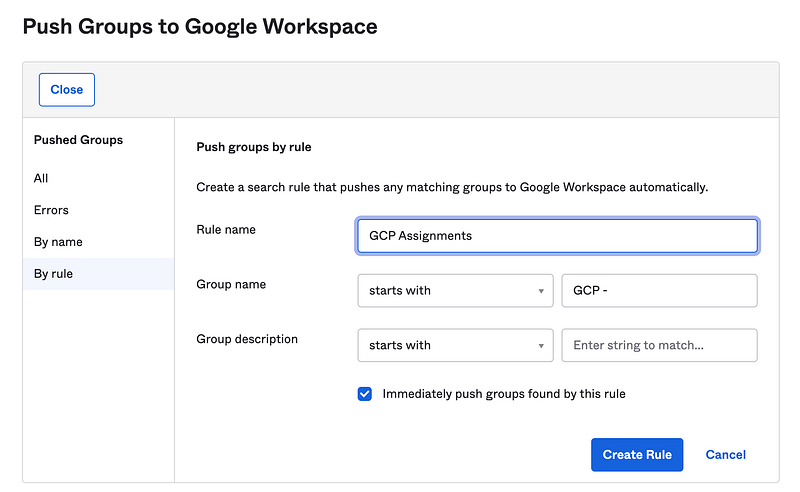Click the 'Rule name' field label
The height and width of the screenshot is (492, 800).
pos(226,230)
